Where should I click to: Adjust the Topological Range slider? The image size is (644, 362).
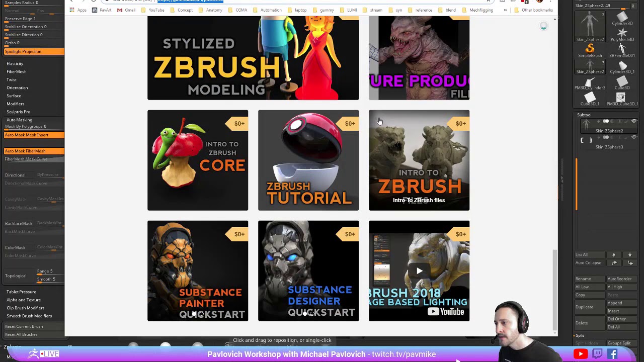pos(50,271)
